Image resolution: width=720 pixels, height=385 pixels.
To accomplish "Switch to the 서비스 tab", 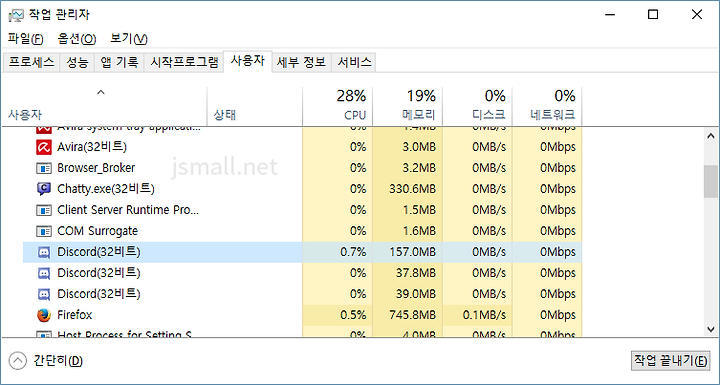I will tap(354, 62).
